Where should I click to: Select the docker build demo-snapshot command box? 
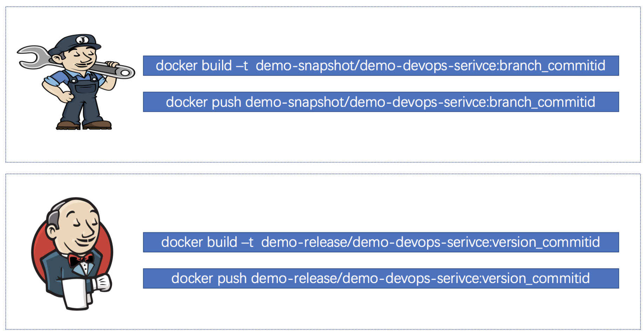pyautogui.click(x=381, y=66)
